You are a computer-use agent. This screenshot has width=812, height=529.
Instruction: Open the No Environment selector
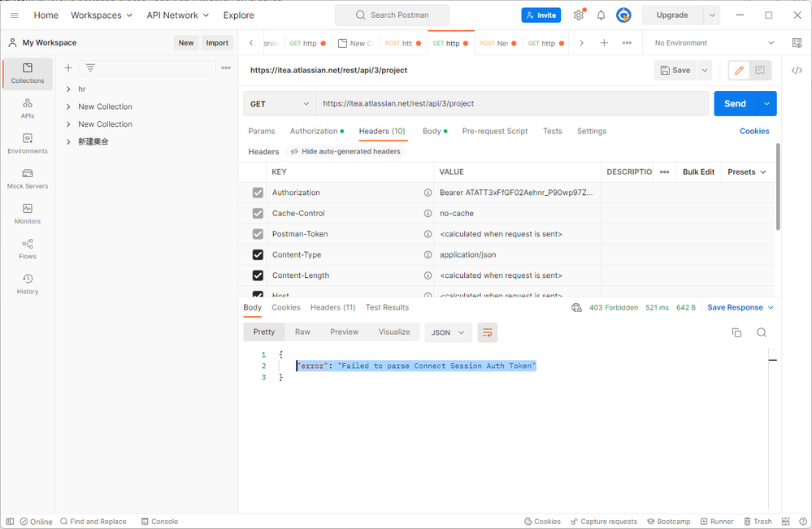714,43
